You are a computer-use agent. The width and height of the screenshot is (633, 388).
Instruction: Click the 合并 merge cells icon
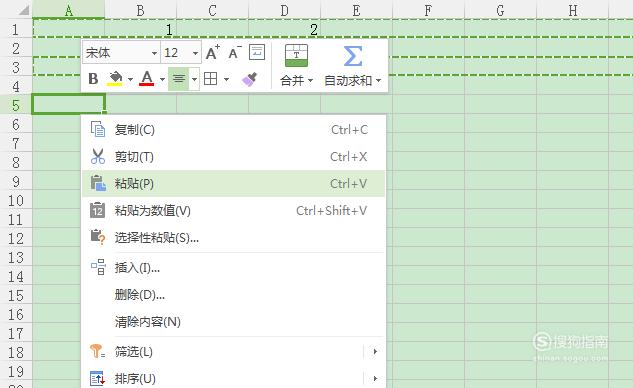tap(296, 55)
